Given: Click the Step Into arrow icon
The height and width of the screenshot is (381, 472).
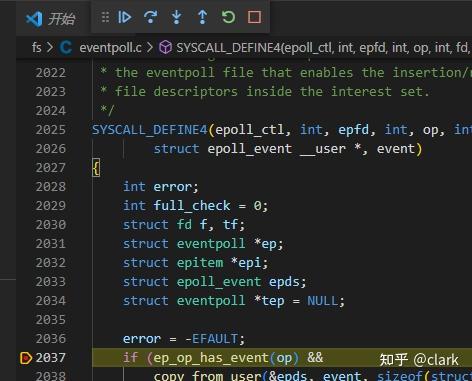Looking at the screenshot, I should (x=177, y=17).
